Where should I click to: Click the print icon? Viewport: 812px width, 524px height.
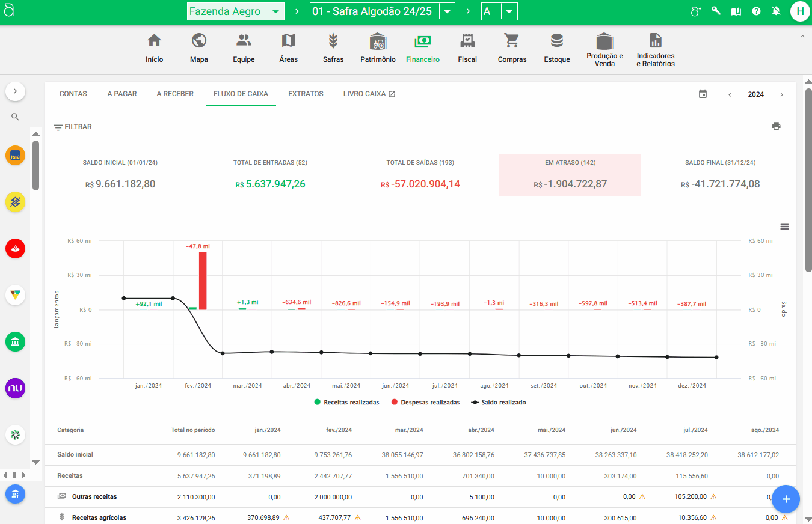pyautogui.click(x=776, y=126)
